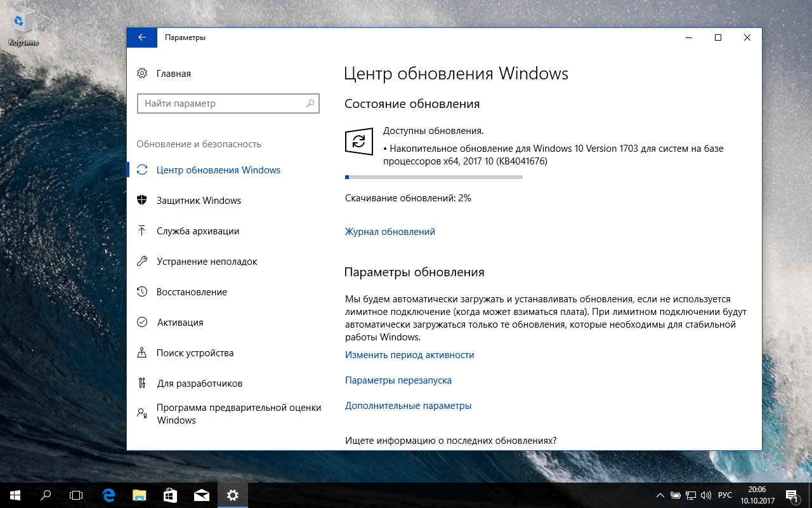Open Служба архивации via its backup icon
Viewport: 812px width, 508px height.
[x=143, y=231]
